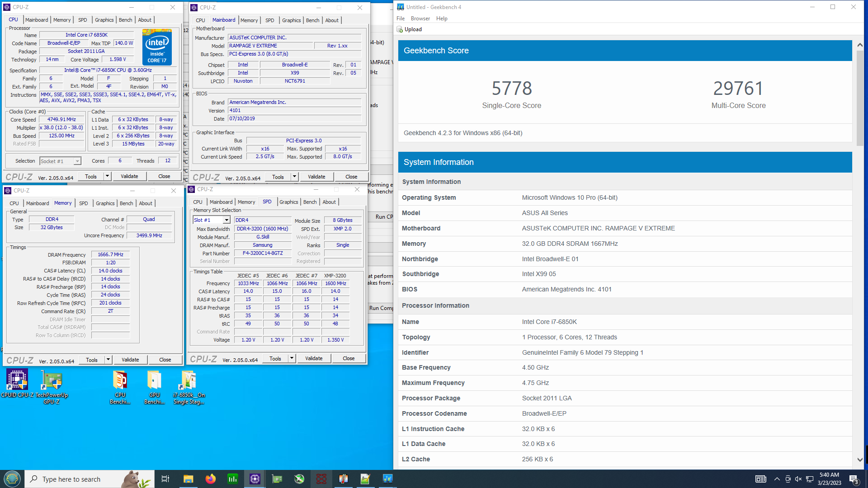Open the green bar-chart app in taskbar

tap(233, 479)
